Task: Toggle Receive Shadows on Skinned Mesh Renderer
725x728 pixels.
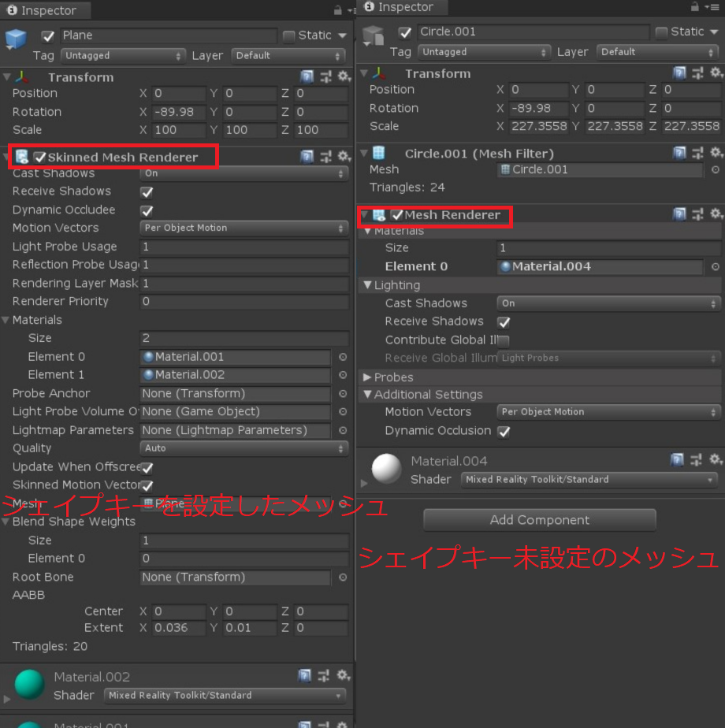Action: (x=147, y=192)
